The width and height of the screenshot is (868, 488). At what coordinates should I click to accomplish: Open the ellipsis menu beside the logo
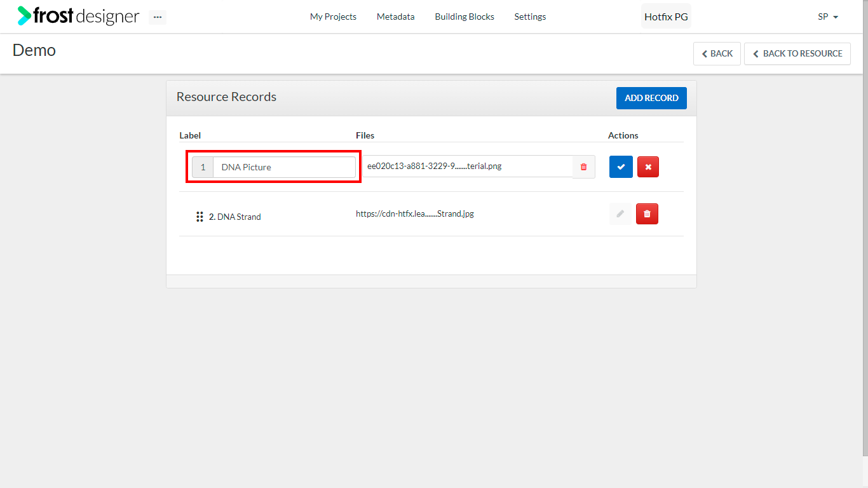pyautogui.click(x=158, y=17)
